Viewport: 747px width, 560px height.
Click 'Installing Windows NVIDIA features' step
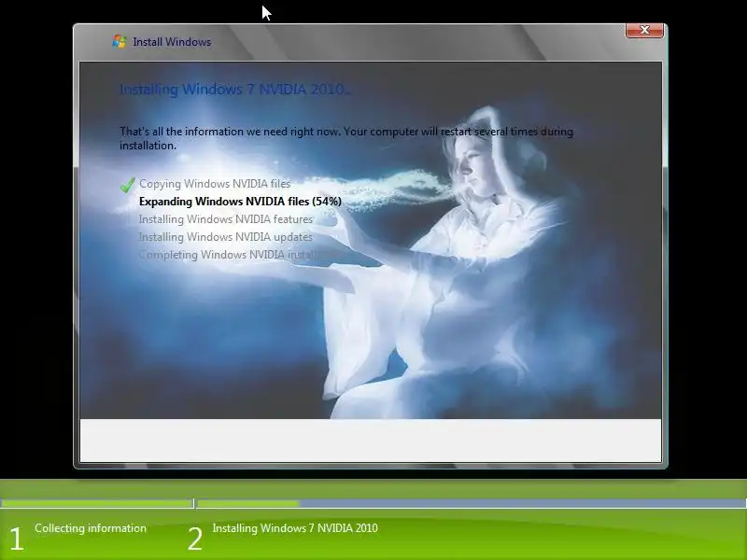(x=225, y=219)
